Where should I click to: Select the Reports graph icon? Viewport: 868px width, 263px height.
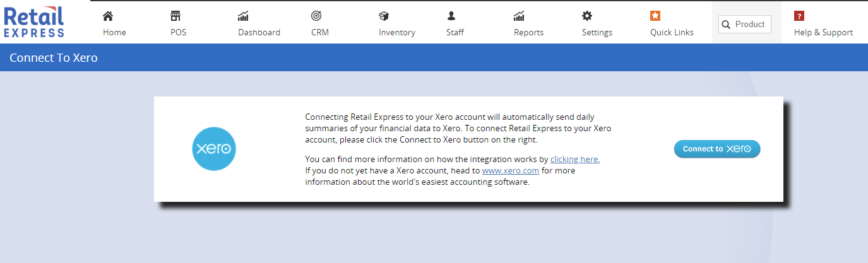tap(519, 16)
